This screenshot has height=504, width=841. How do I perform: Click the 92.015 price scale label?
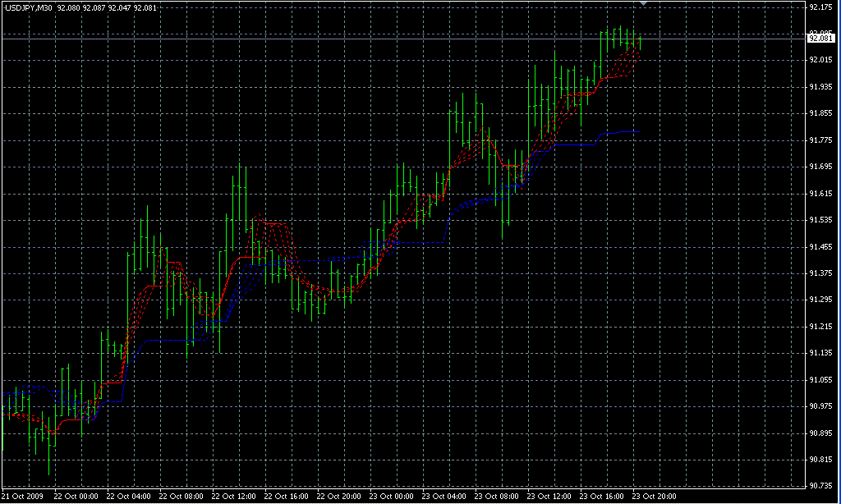[820, 60]
